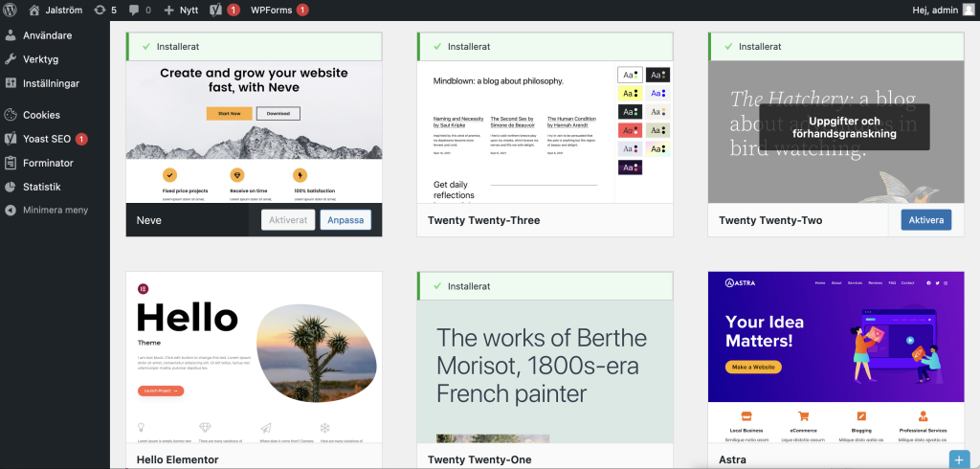Click the Minimera meny collapse arrow icon
The width and height of the screenshot is (980, 469).
[x=10, y=211]
